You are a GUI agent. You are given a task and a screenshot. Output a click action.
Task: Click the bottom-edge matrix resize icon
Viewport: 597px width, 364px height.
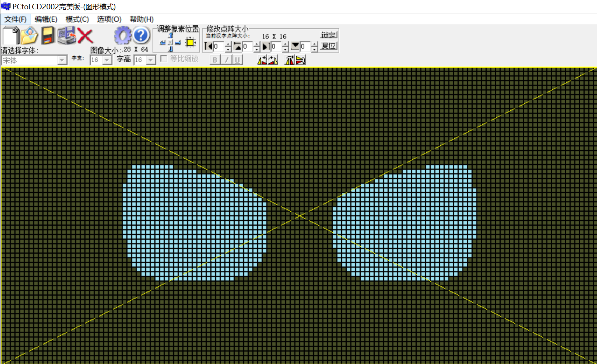tap(295, 47)
